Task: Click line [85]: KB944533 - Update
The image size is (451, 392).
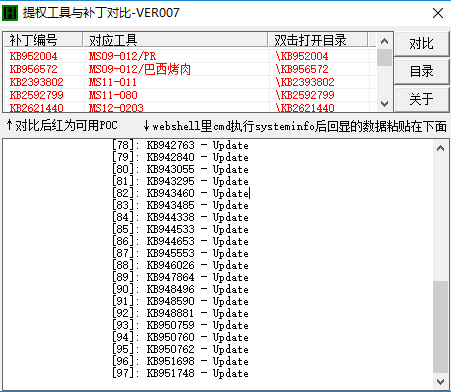Action: (180, 229)
